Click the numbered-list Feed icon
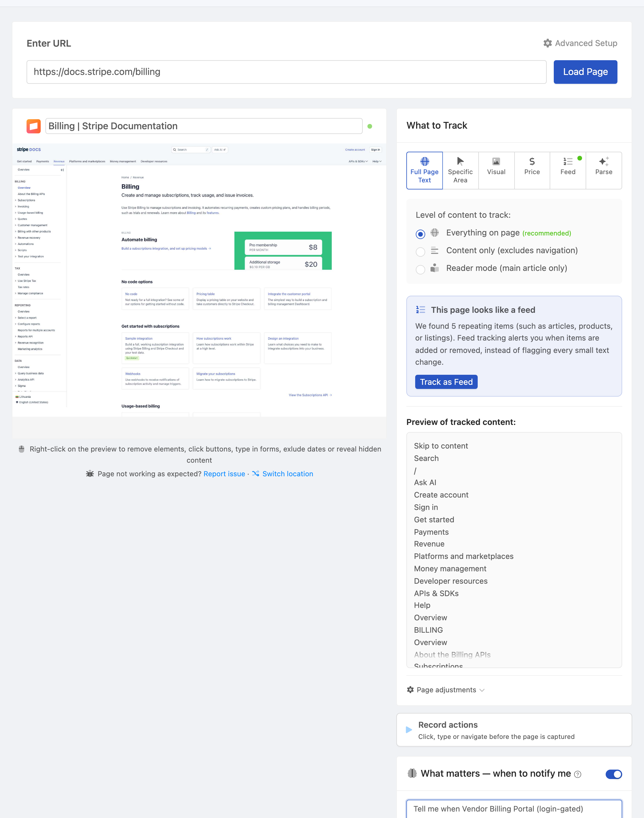The width and height of the screenshot is (644, 818). point(568,161)
